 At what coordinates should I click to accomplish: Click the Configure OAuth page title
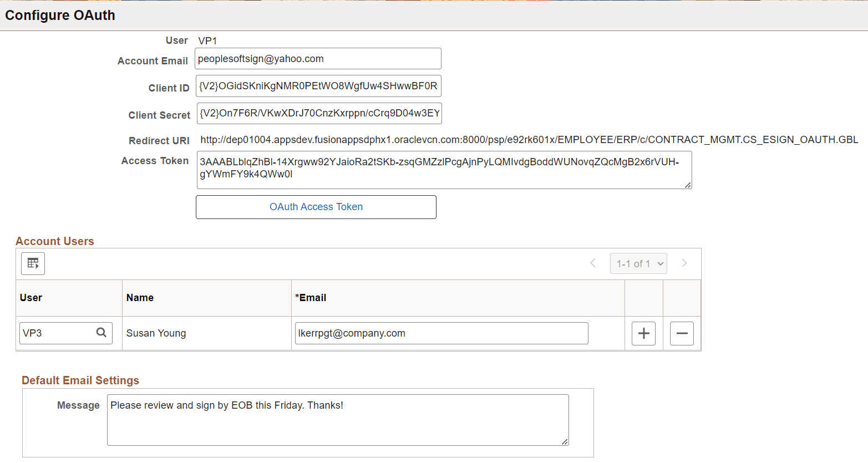click(x=60, y=16)
